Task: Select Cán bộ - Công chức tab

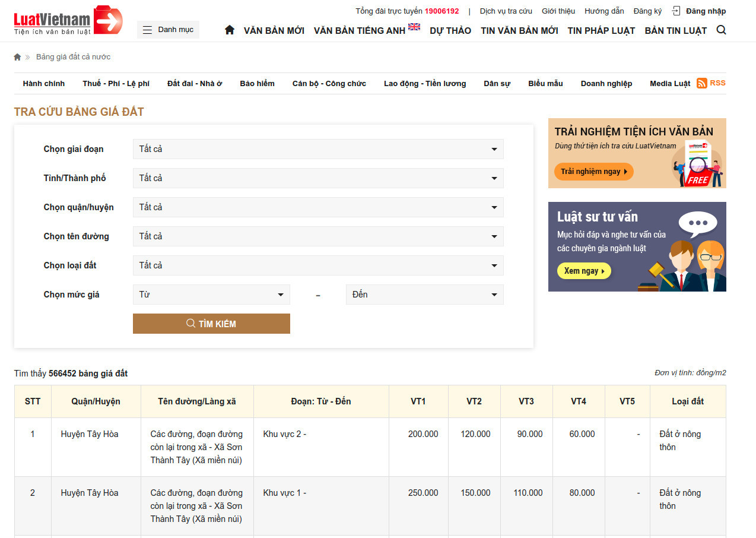Action: (x=329, y=84)
